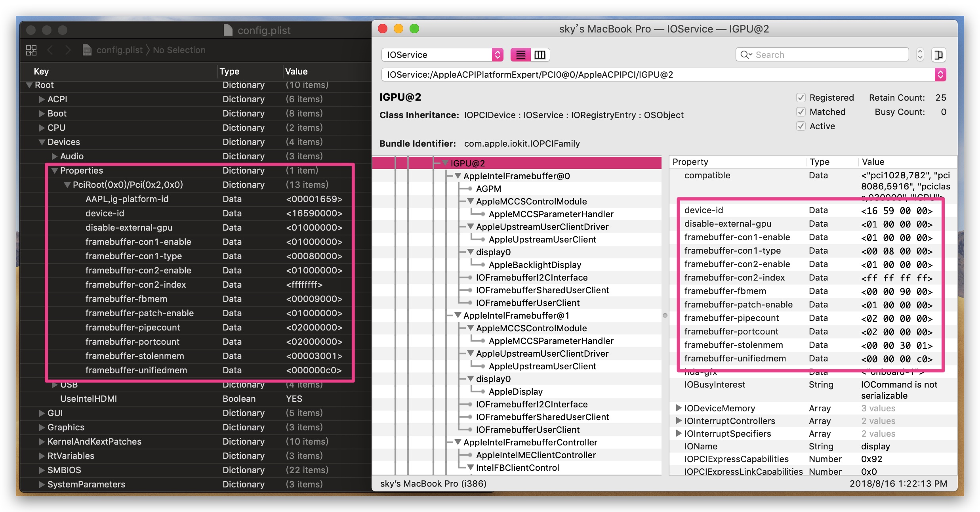Image resolution: width=980 pixels, height=512 pixels.
Task: Expand IODeviceMemory array property
Action: click(x=678, y=408)
